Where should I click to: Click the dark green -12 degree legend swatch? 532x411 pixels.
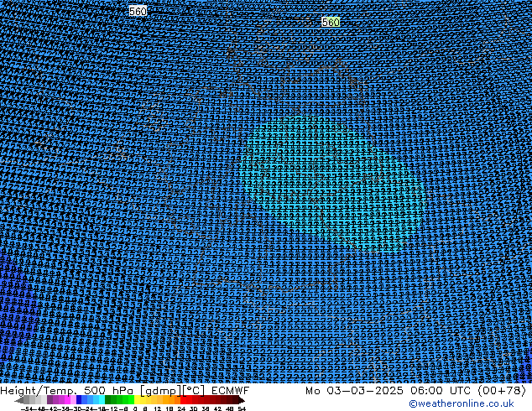click(108, 399)
